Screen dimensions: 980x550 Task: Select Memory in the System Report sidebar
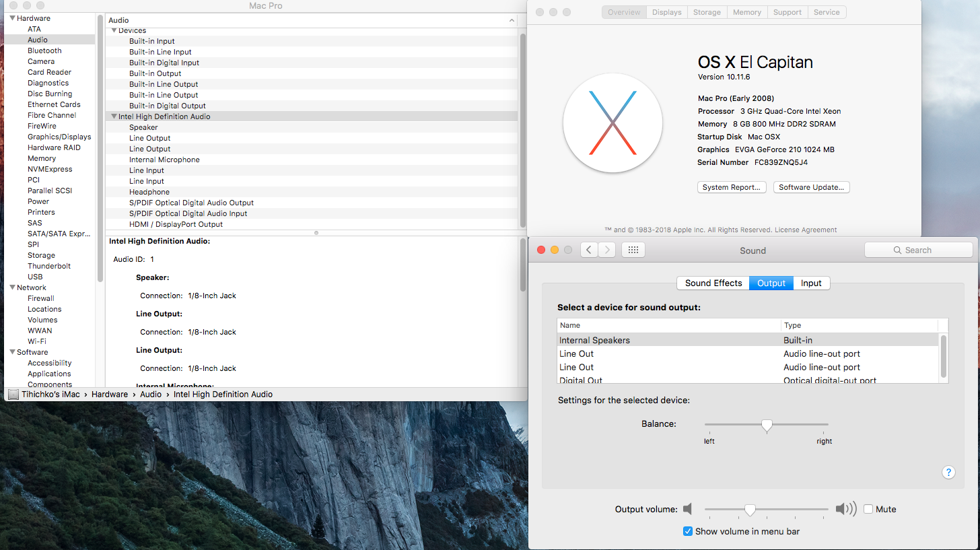tap(42, 158)
